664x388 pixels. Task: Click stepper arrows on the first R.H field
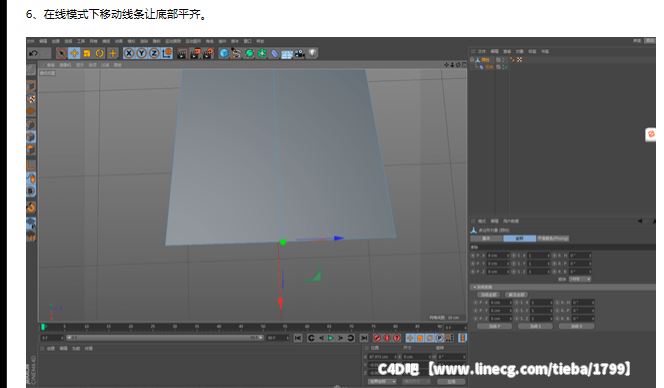(x=590, y=256)
